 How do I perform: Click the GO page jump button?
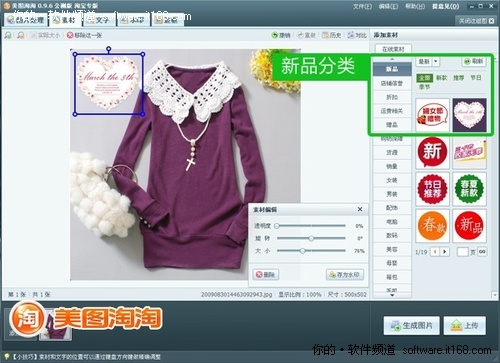click(x=482, y=252)
